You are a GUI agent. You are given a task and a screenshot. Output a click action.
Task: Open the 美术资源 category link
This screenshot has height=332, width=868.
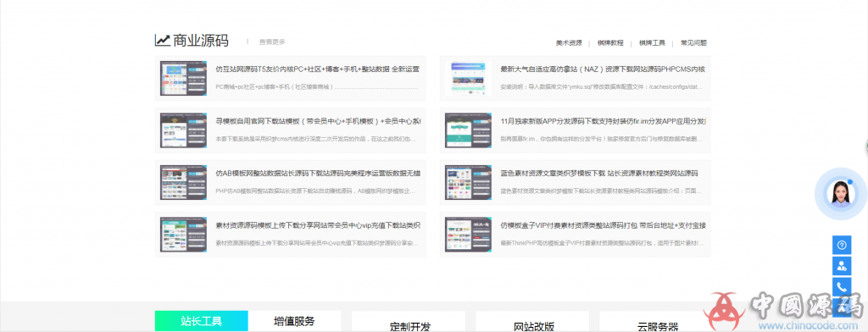(x=569, y=42)
